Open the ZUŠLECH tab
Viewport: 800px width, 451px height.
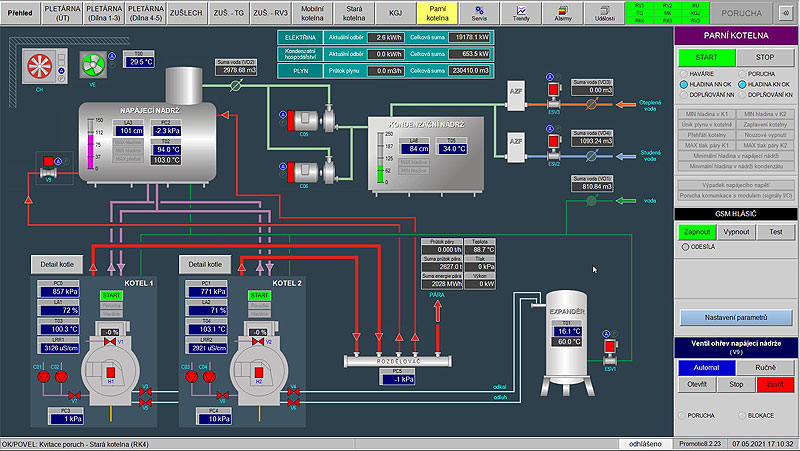pyautogui.click(x=186, y=13)
